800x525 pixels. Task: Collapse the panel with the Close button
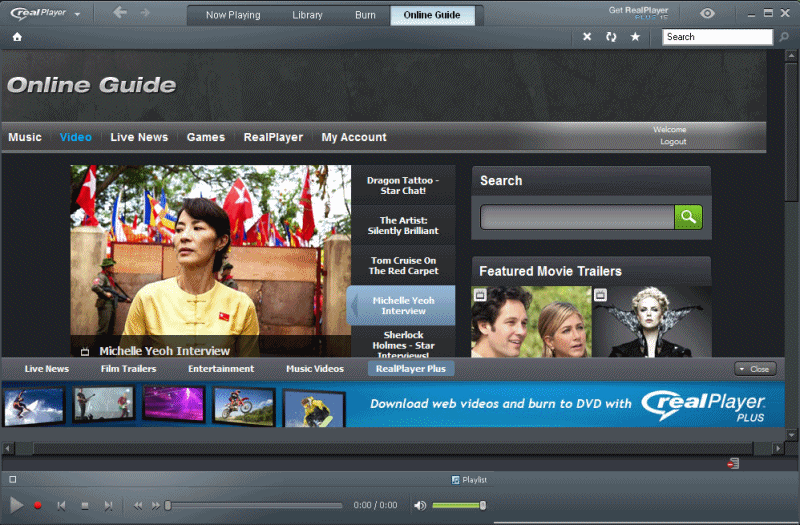click(755, 369)
